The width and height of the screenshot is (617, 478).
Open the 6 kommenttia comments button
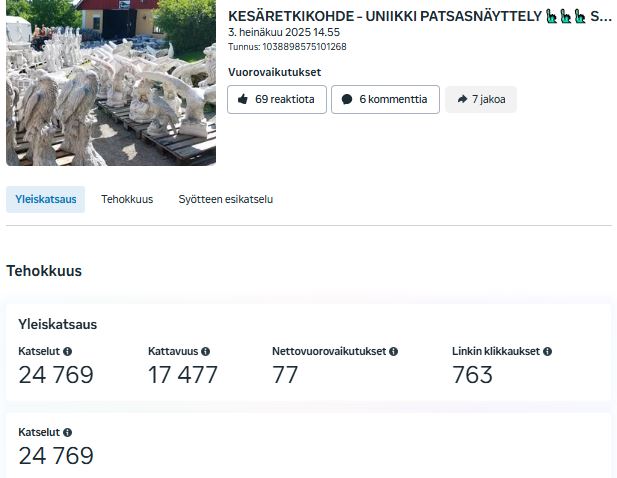387,100
